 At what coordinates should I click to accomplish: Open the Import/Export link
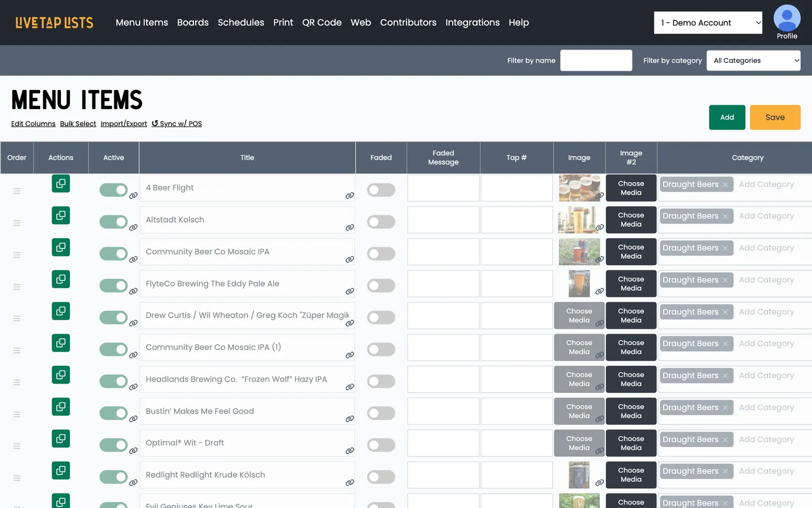(124, 123)
